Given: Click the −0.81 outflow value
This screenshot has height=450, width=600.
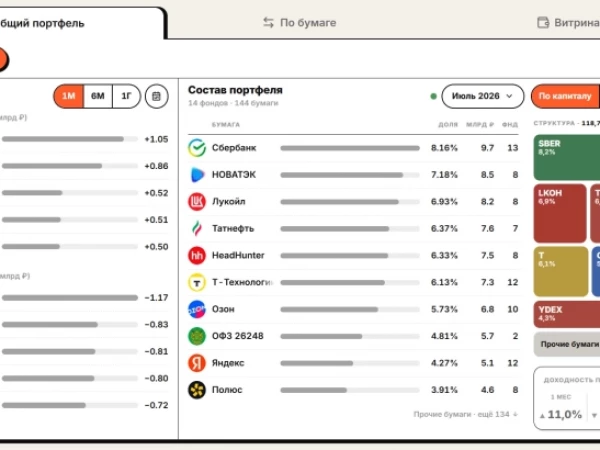Looking at the screenshot, I should (156, 351).
